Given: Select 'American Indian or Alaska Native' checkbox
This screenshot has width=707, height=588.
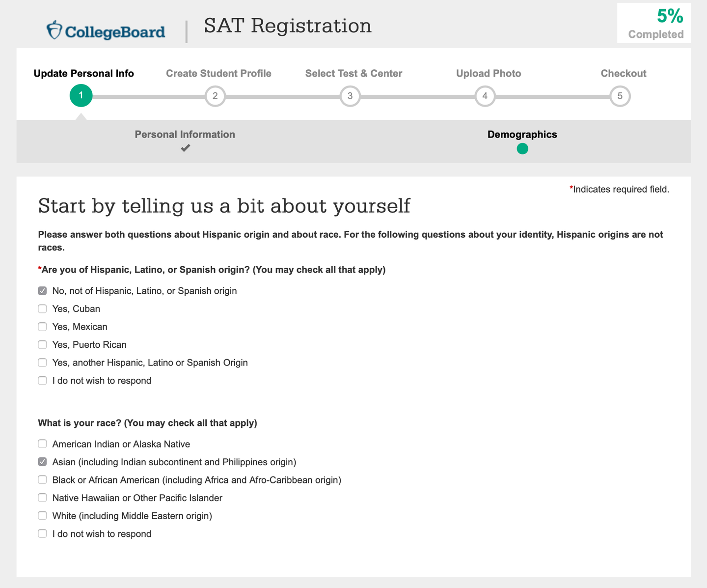Looking at the screenshot, I should (43, 444).
